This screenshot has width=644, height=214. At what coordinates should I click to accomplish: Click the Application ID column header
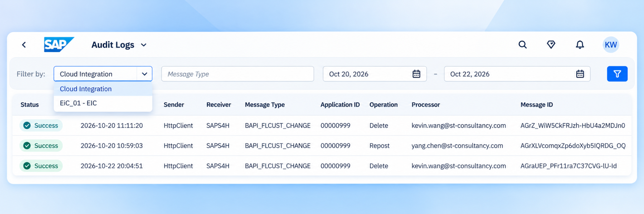pos(340,105)
